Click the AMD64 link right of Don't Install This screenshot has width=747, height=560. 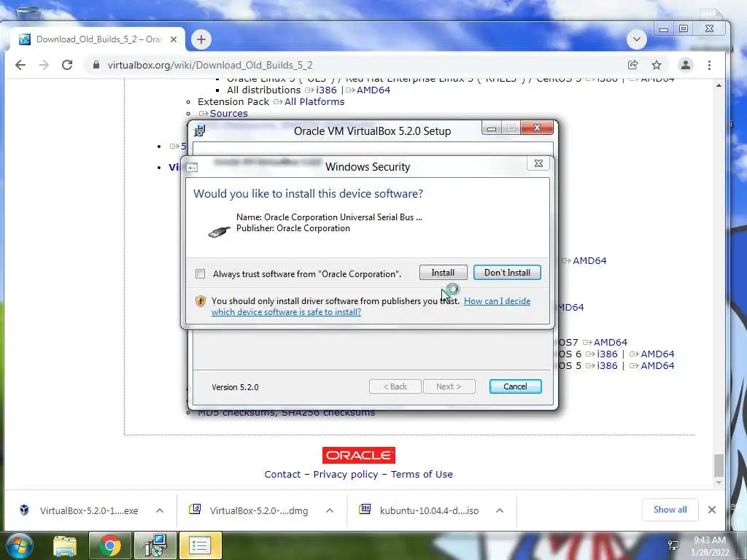[589, 260]
